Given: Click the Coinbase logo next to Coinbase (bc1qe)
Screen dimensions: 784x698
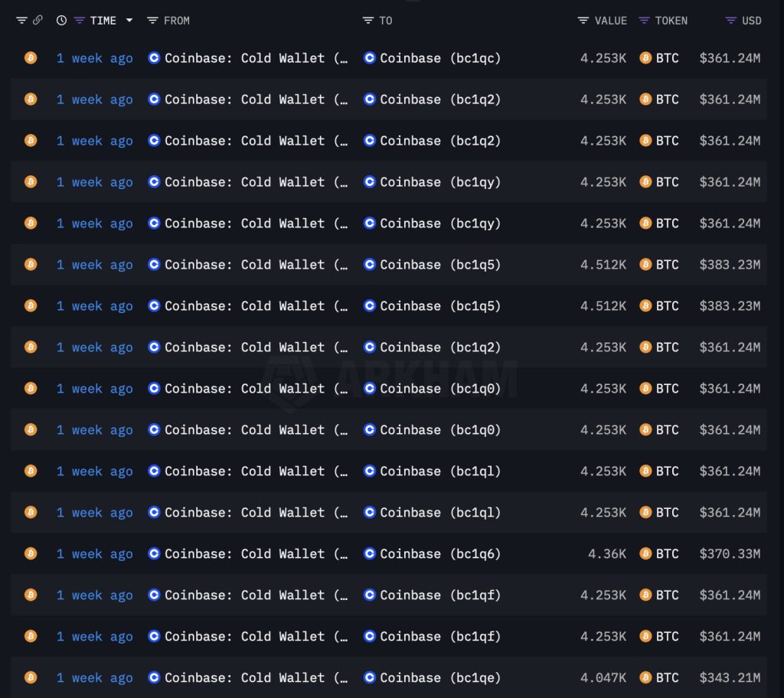Looking at the screenshot, I should (x=370, y=678).
